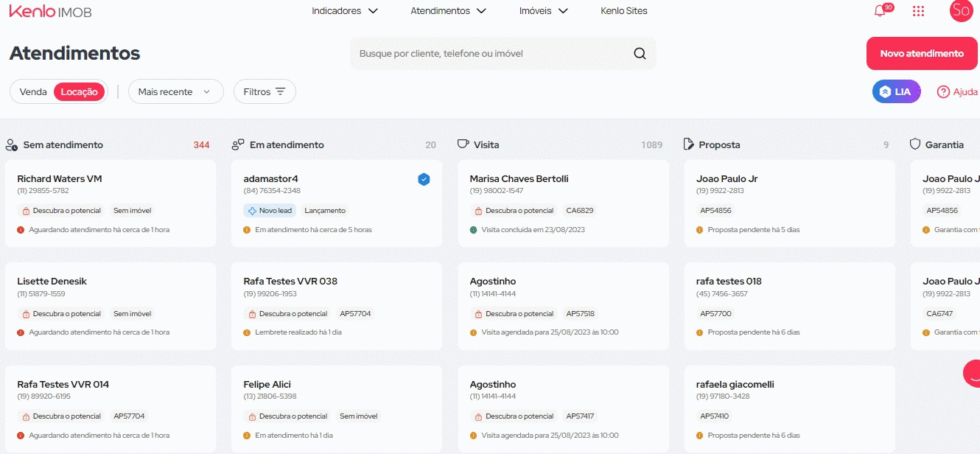
Task: Open the Felipe Alici card name
Action: pyautogui.click(x=267, y=385)
